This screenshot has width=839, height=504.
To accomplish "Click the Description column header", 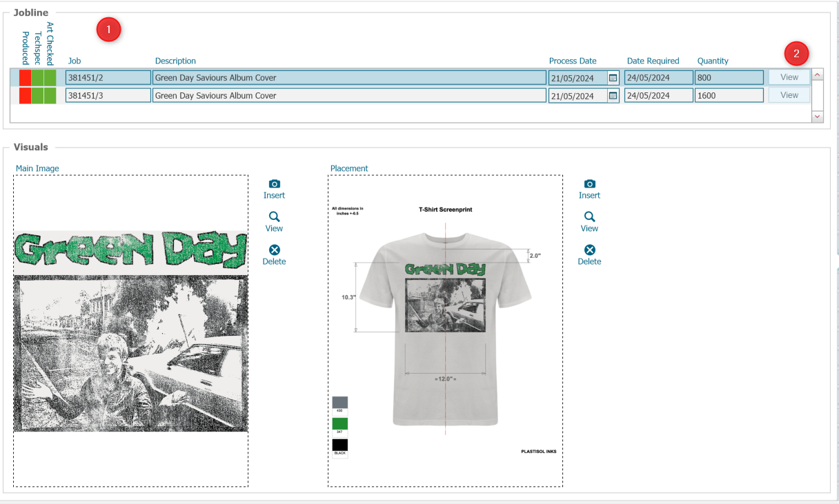I will [x=175, y=61].
